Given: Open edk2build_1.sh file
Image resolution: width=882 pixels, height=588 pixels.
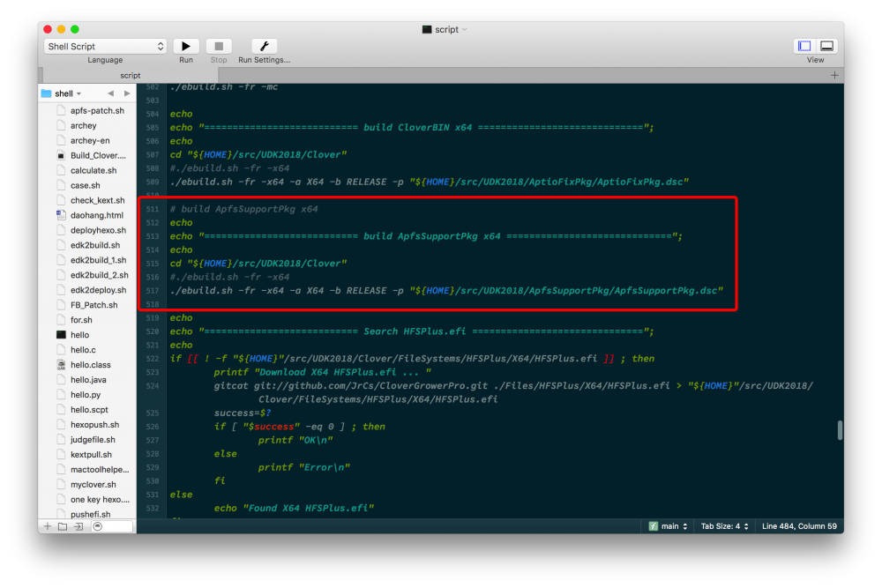Looking at the screenshot, I should point(98,260).
